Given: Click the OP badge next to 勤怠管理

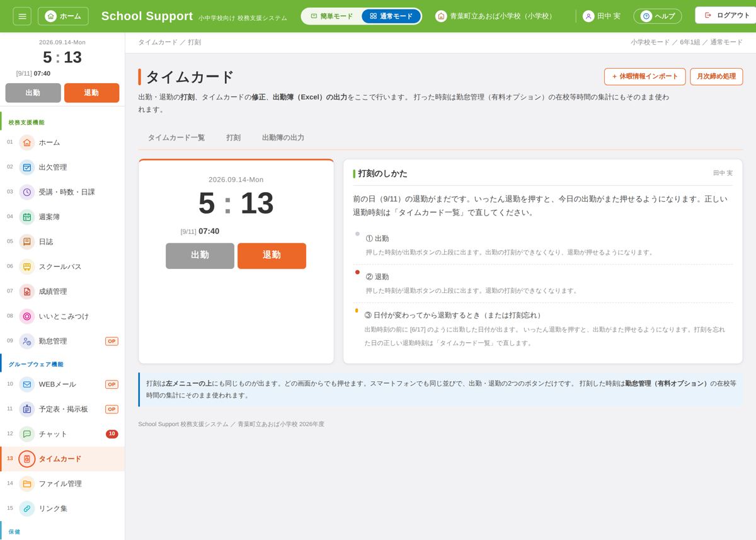Looking at the screenshot, I should (112, 341).
